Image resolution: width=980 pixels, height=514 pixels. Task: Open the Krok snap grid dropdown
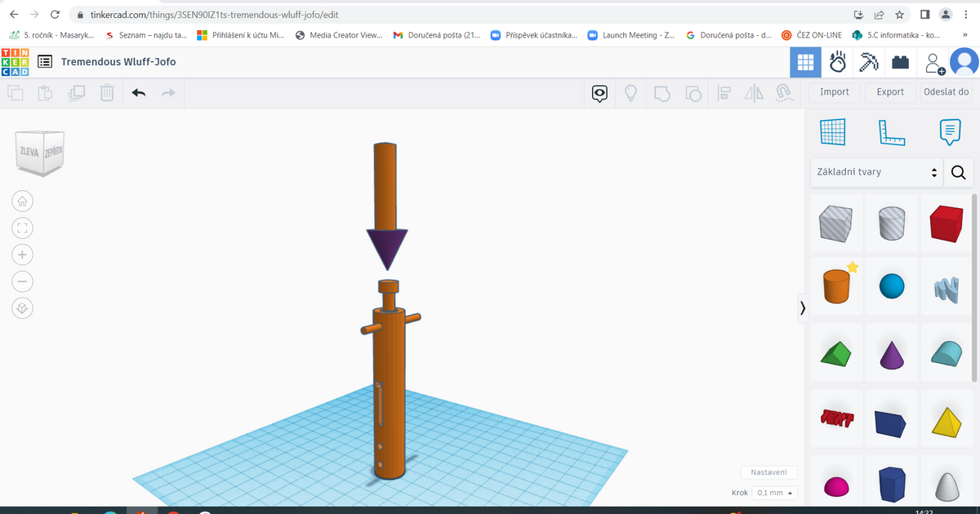point(774,493)
